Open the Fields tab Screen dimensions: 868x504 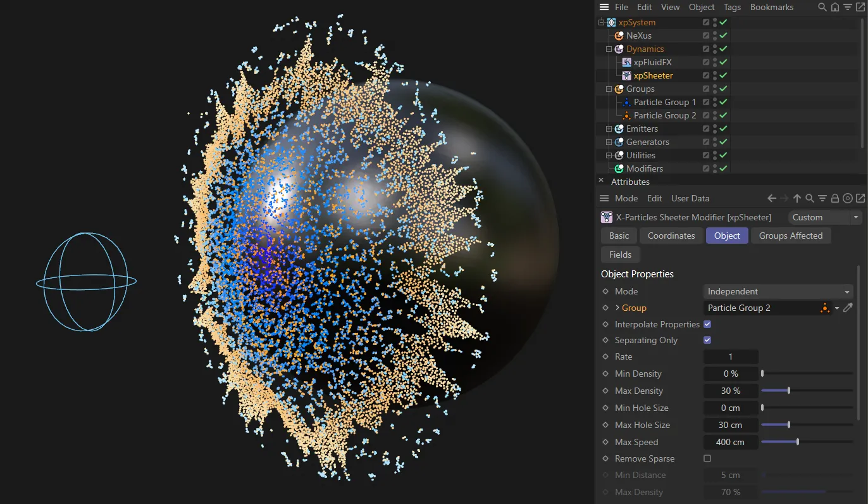[x=620, y=255]
